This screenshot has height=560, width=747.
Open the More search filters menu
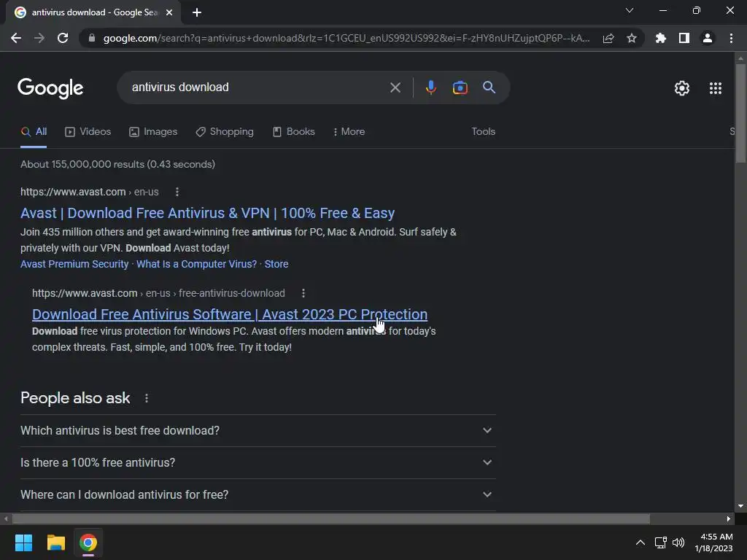(349, 132)
